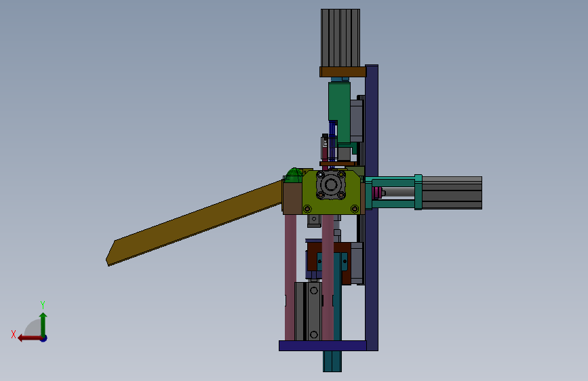The width and height of the screenshot is (588, 381).
Task: Select the leftmost maroon vertical guide rod
Action: (290, 277)
